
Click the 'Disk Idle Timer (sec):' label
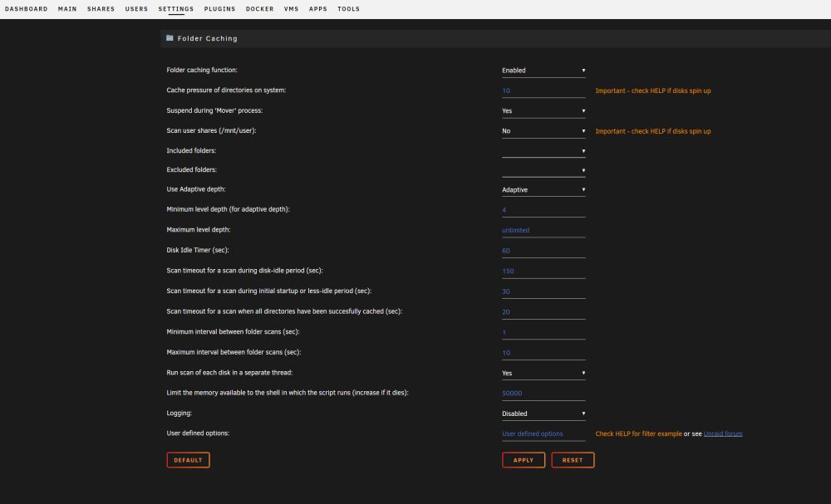[x=198, y=250]
